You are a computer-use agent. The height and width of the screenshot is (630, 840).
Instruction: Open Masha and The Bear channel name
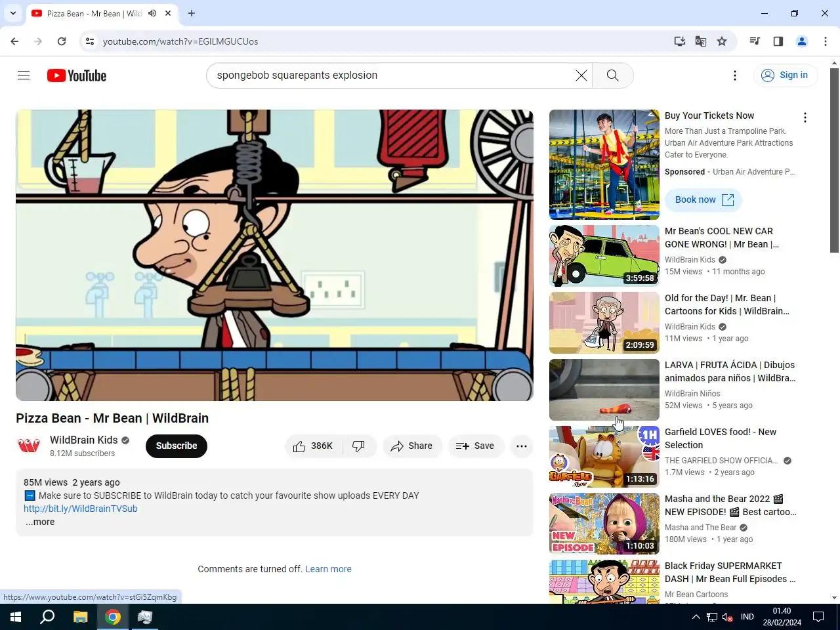pyautogui.click(x=700, y=528)
